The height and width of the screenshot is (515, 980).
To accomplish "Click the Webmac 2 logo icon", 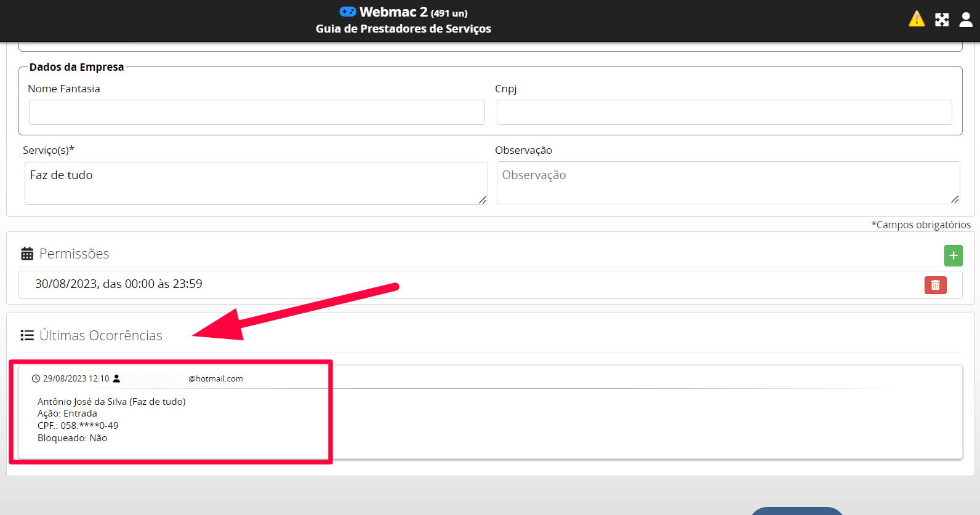I will pyautogui.click(x=348, y=12).
